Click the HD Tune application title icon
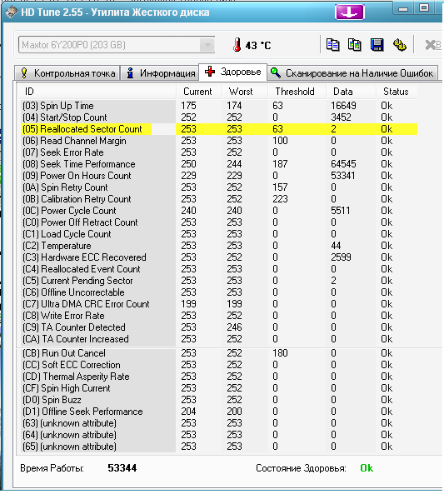Screen dimensions: 444x504 coord(12,12)
